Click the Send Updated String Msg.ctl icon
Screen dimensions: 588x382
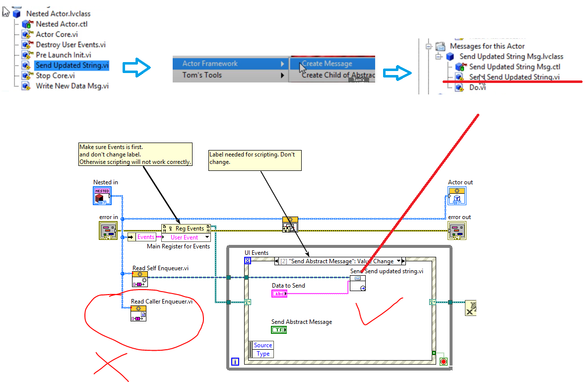(x=461, y=67)
